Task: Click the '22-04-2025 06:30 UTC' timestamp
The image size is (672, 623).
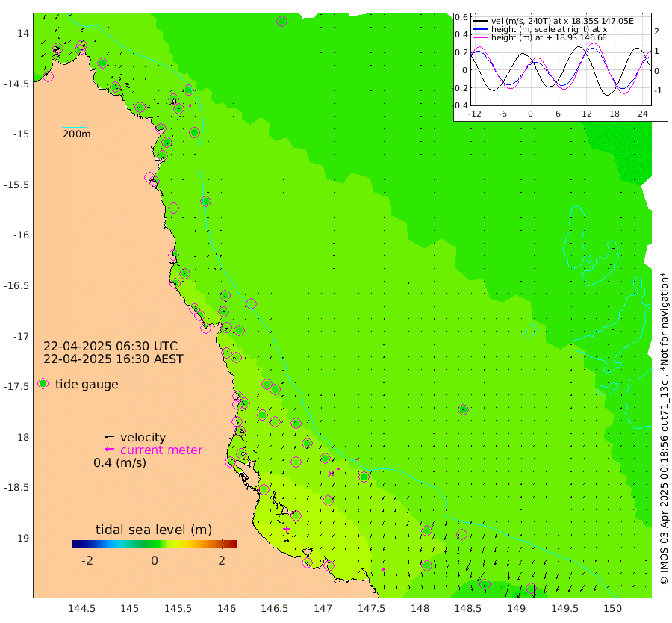Action: pyautogui.click(x=111, y=346)
